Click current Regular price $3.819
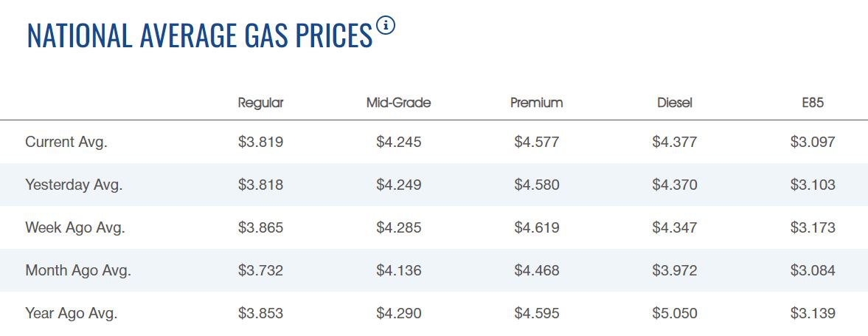Screen dimensions: 868x336 tap(261, 142)
